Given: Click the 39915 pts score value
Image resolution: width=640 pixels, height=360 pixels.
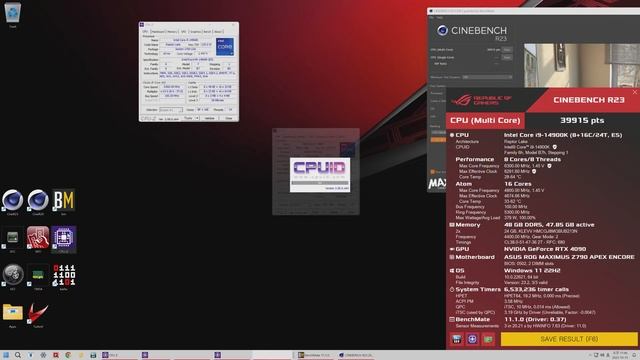Looking at the screenshot, I should [x=582, y=120].
